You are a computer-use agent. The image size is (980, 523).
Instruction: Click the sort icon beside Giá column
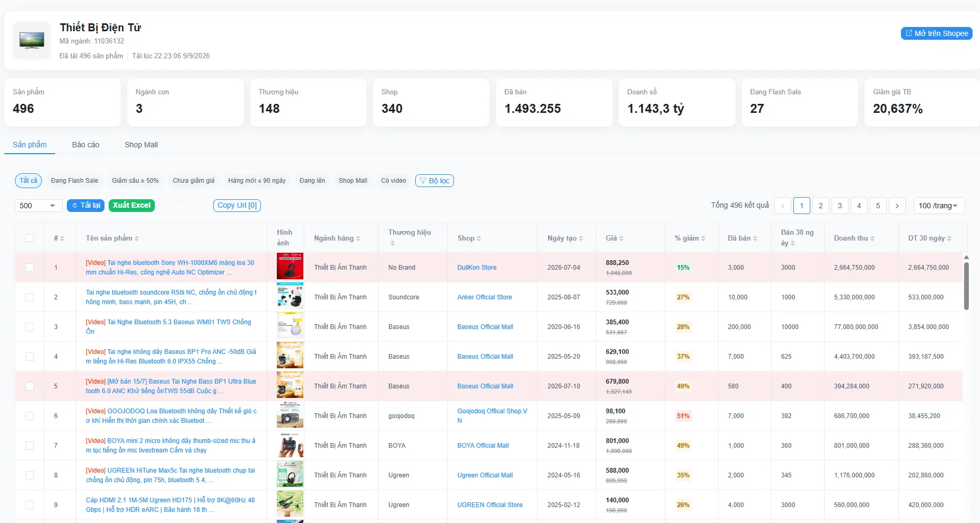point(621,238)
